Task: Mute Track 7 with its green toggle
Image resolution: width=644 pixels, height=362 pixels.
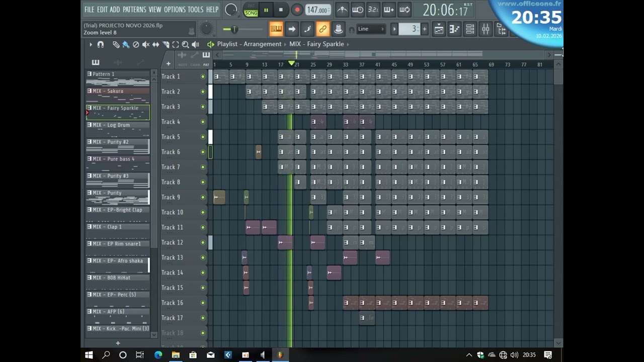Action: coord(203,167)
